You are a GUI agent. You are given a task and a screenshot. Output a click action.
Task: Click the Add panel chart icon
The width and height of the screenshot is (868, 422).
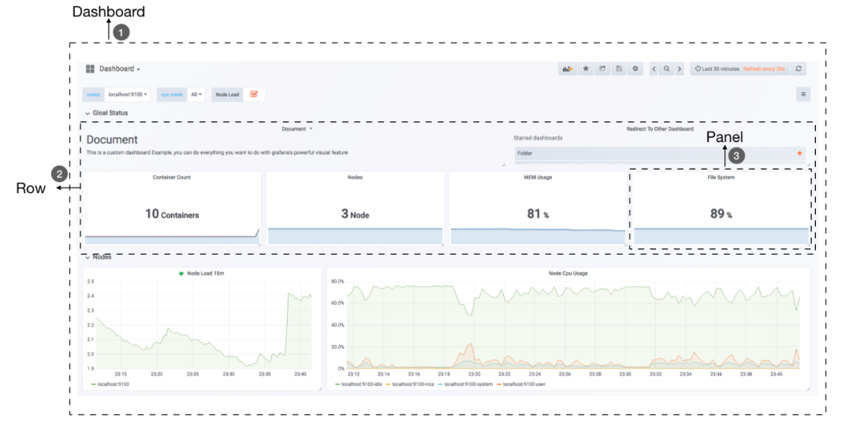point(567,69)
